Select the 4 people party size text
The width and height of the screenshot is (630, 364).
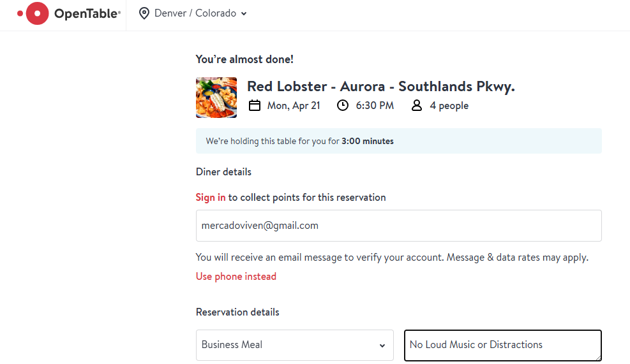tap(449, 106)
